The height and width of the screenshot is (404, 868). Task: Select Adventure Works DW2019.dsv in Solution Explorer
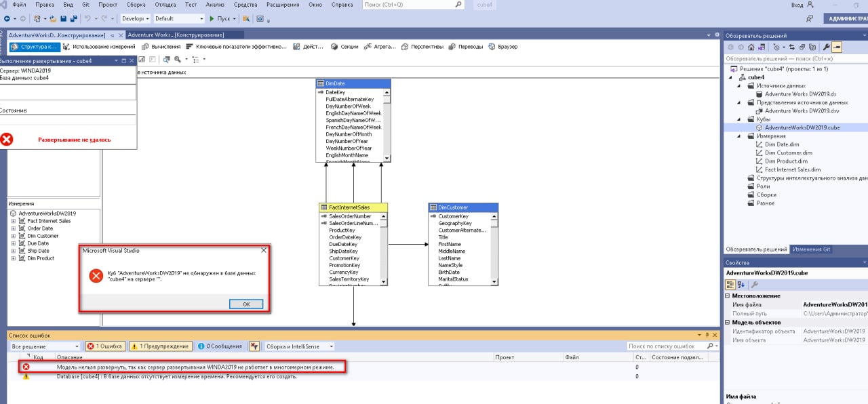[797, 110]
